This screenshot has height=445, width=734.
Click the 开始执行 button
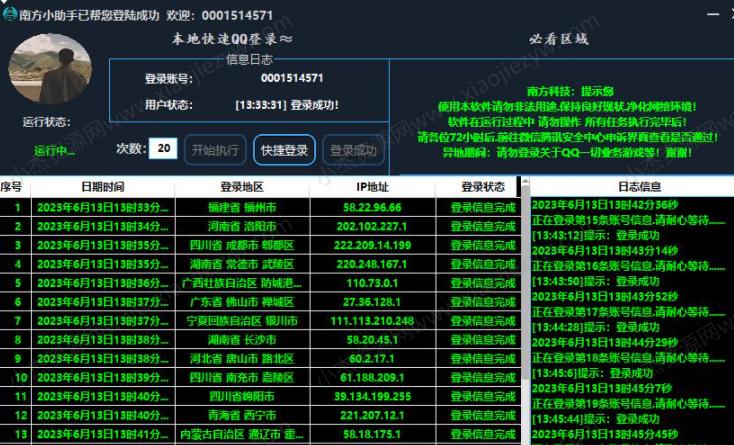click(x=215, y=150)
